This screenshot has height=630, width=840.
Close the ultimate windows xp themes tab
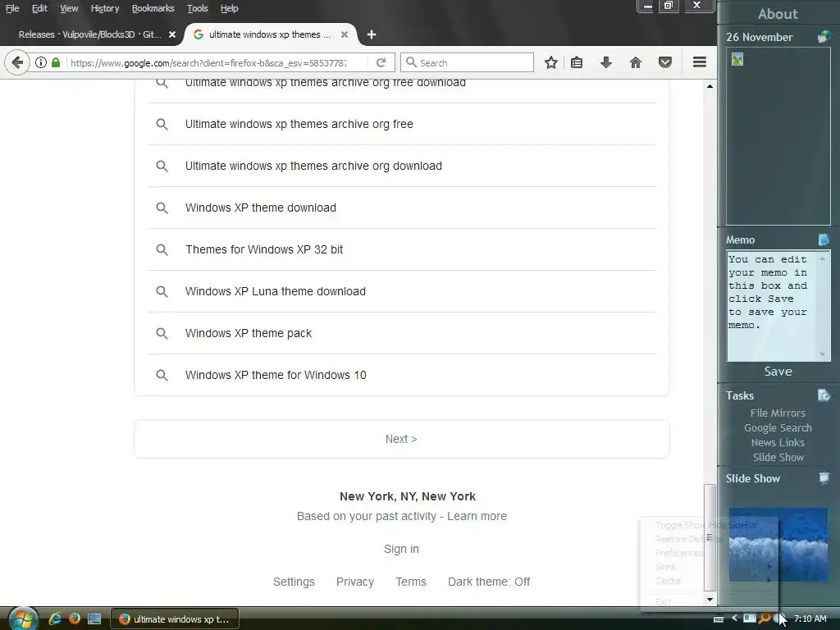coord(345,34)
